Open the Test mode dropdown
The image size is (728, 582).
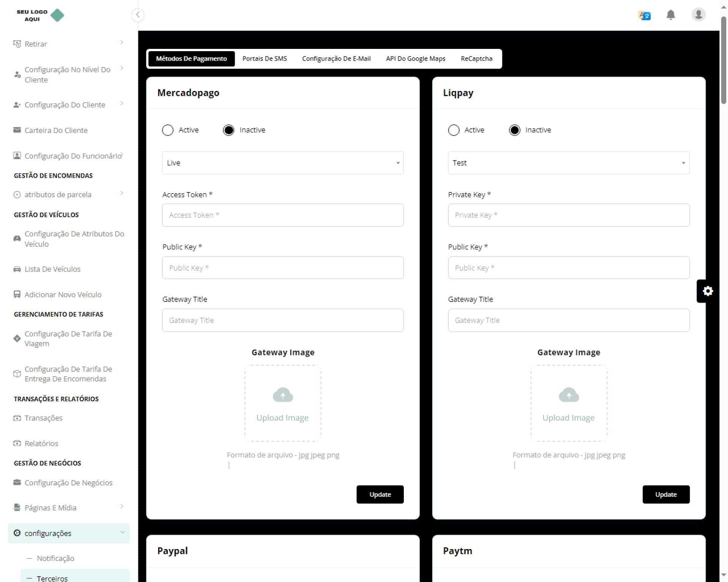tap(568, 163)
